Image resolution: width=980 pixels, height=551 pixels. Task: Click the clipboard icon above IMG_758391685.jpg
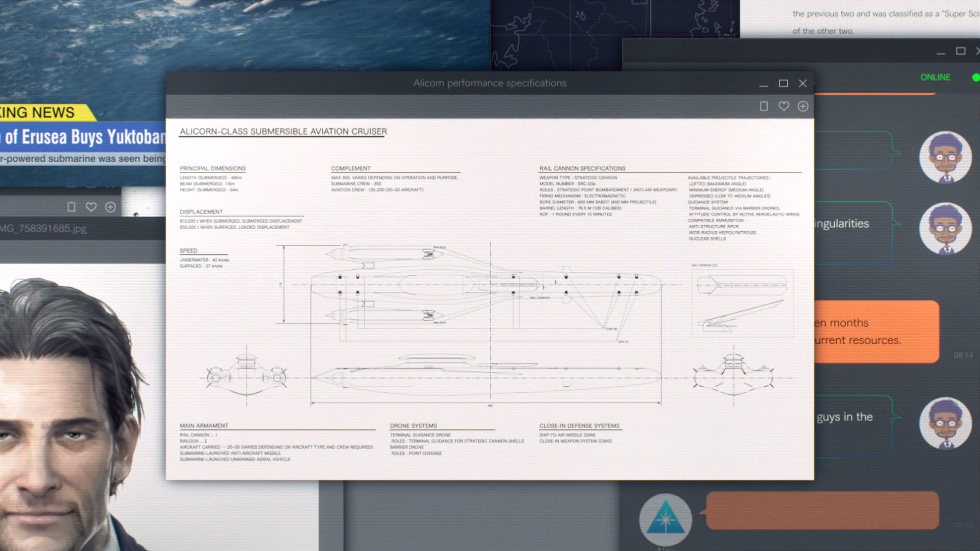click(x=71, y=207)
